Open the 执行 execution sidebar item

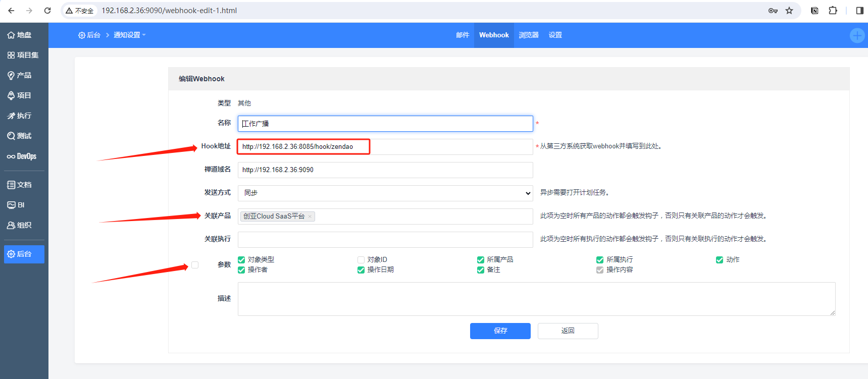tap(20, 116)
